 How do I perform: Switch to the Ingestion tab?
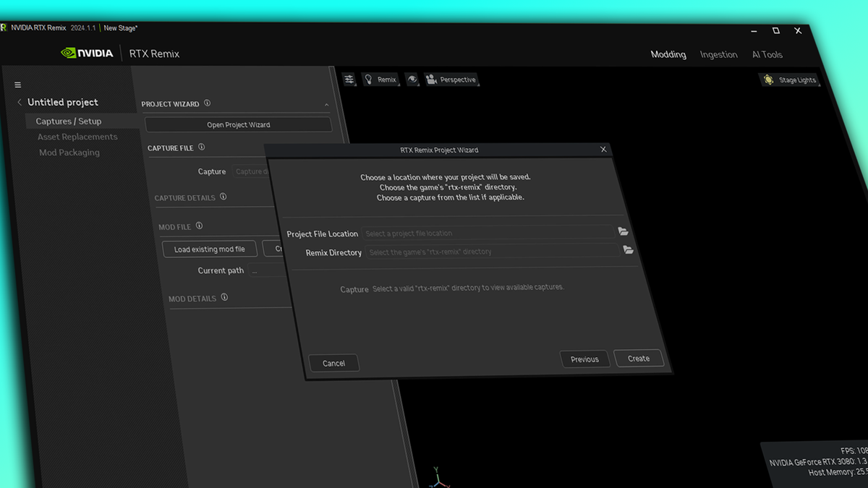[718, 54]
